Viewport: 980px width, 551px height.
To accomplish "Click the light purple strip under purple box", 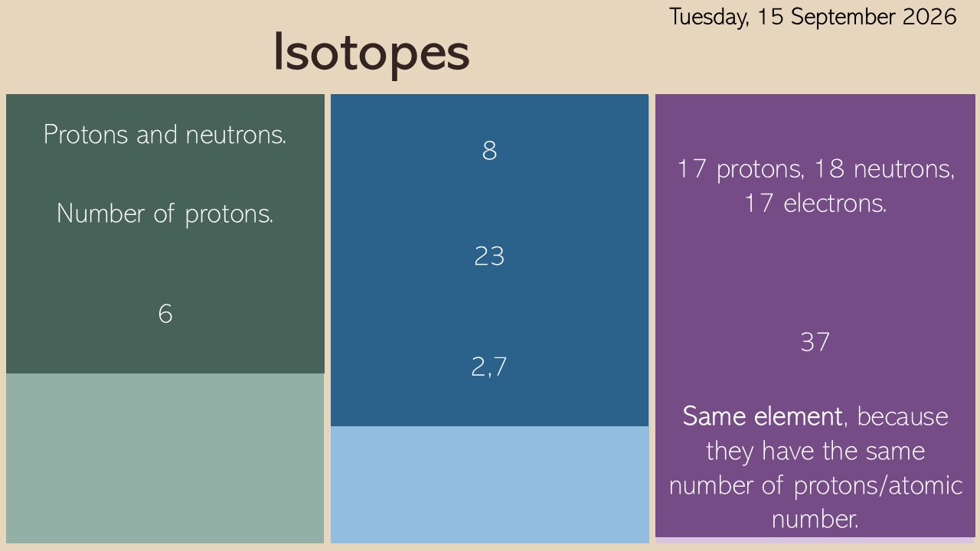I will click(x=815, y=540).
